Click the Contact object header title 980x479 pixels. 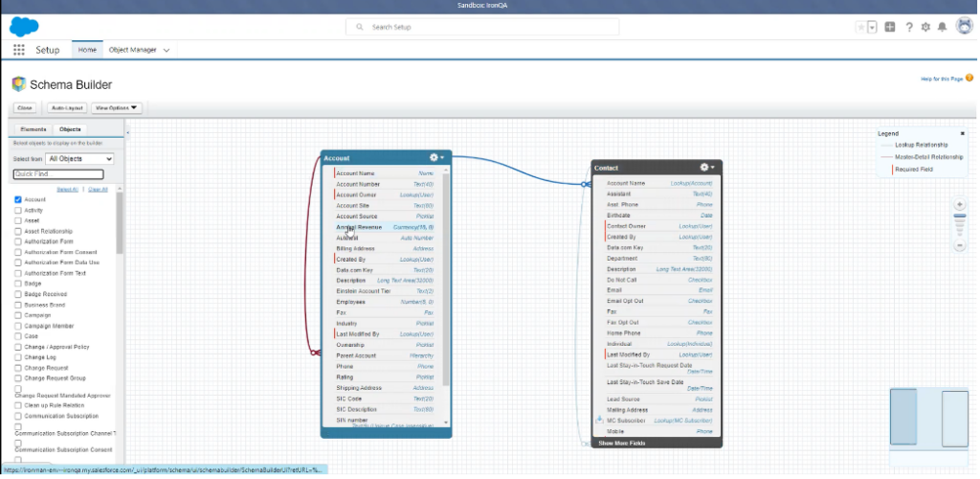(606, 169)
